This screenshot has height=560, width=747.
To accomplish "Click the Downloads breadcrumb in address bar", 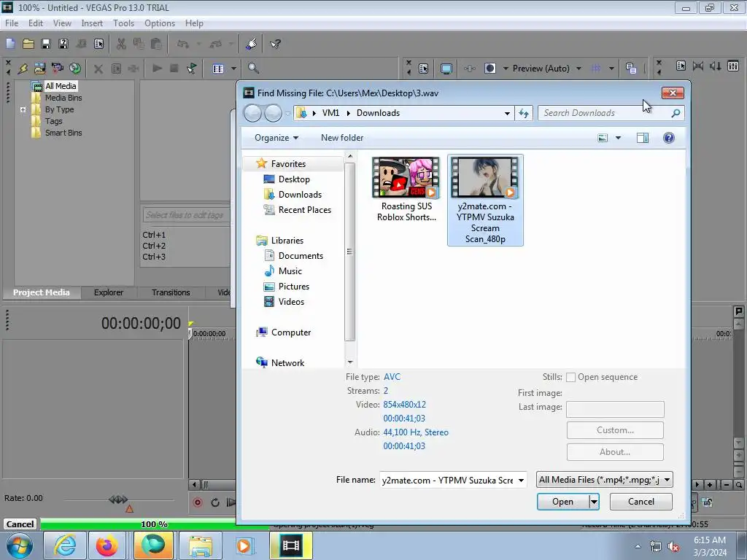I will pyautogui.click(x=379, y=113).
